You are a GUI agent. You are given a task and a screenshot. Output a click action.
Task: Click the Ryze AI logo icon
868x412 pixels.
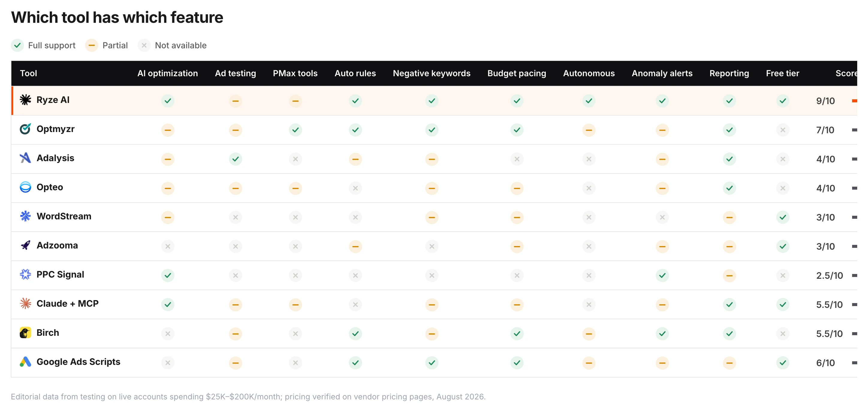[25, 100]
